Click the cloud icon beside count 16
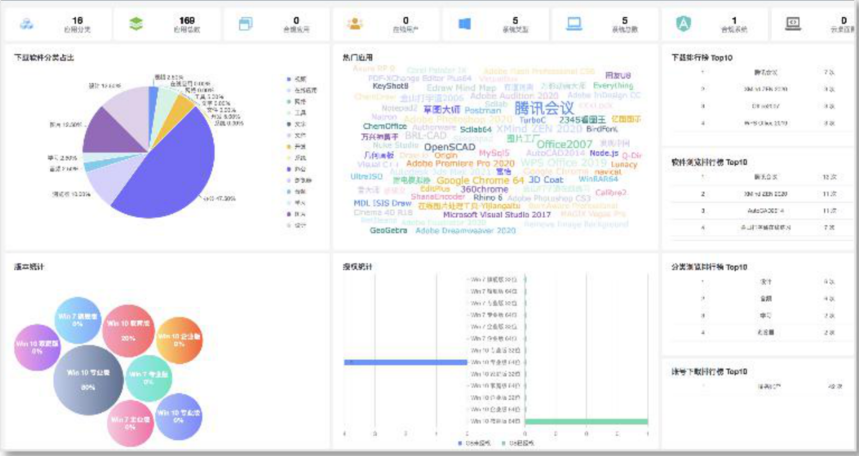 26,24
